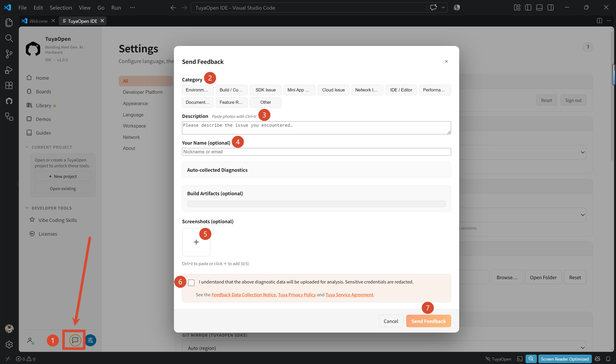Viewport: 616px width, 364px height.
Task: Click the Go Back arrow in title bar
Action: point(173,8)
